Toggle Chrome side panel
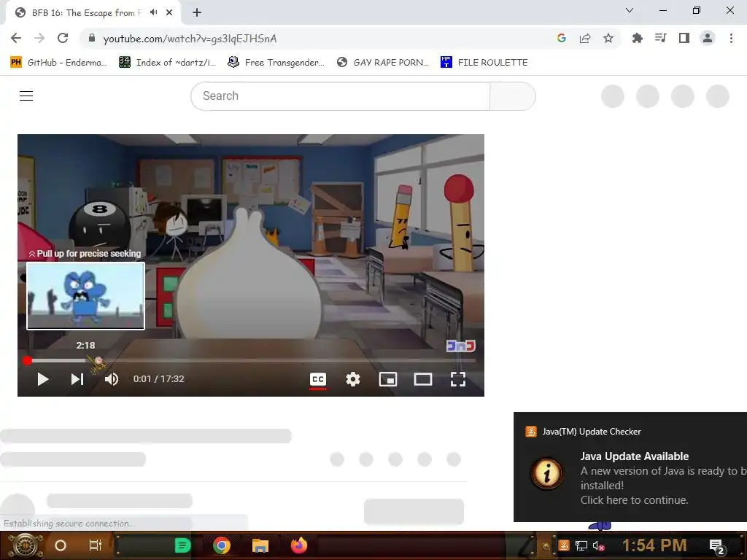Screen dimensions: 747x560 click(684, 38)
